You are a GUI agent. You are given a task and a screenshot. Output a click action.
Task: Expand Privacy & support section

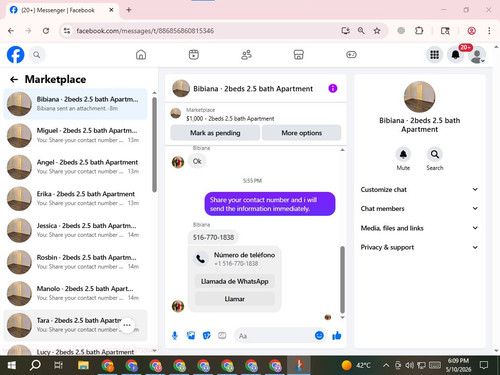tap(419, 247)
